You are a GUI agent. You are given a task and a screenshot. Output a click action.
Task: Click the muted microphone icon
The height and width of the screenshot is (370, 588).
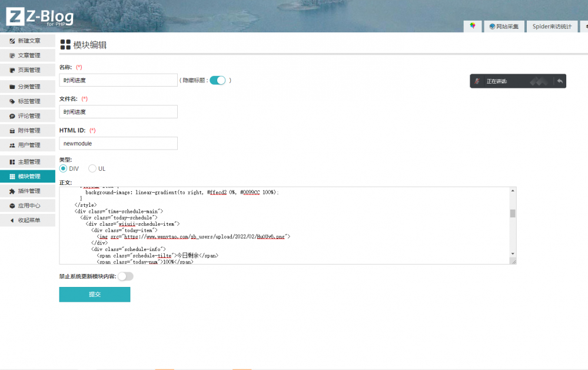click(478, 81)
